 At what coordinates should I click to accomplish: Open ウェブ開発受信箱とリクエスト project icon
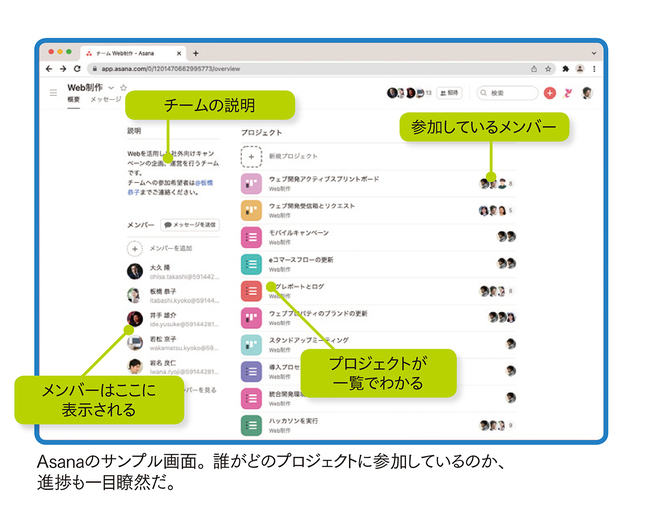pos(251,211)
